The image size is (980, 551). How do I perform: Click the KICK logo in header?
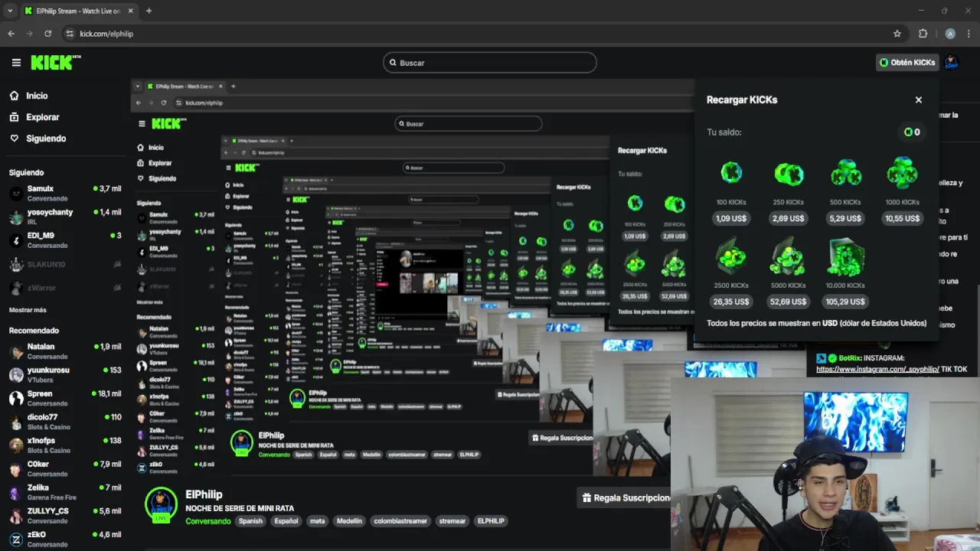(x=55, y=63)
